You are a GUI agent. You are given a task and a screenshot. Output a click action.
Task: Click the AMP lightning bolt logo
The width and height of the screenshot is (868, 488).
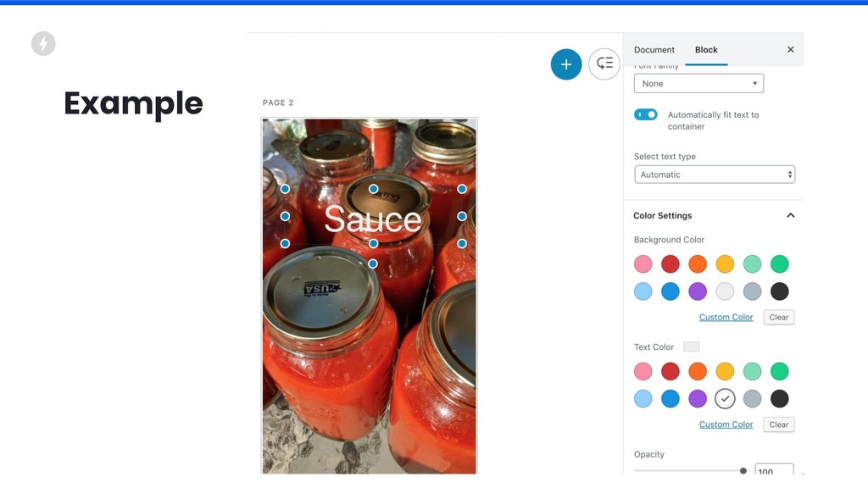click(x=43, y=44)
